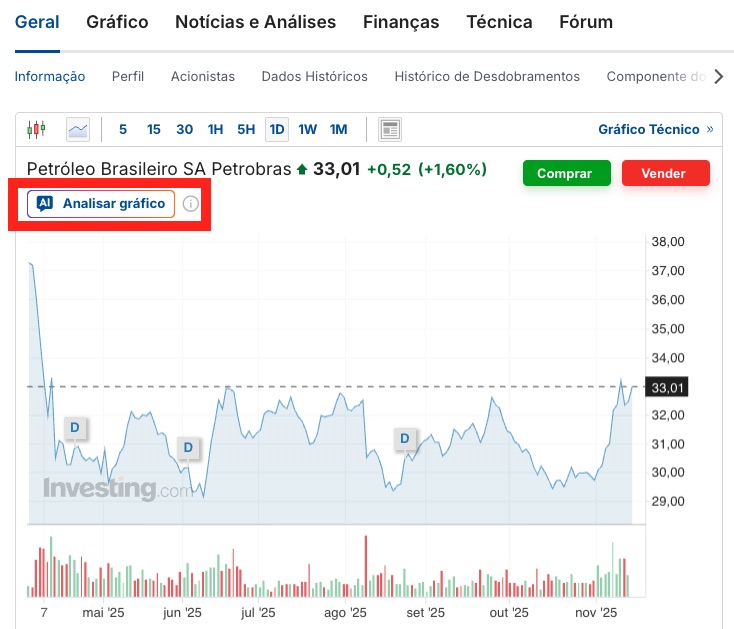Click the dividend D marker near setembro

tap(405, 438)
